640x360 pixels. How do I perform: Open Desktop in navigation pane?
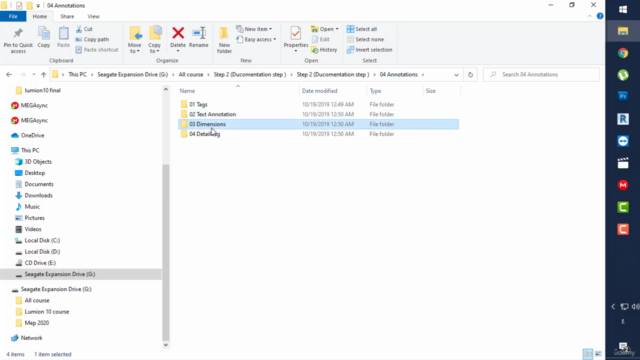tap(35, 173)
